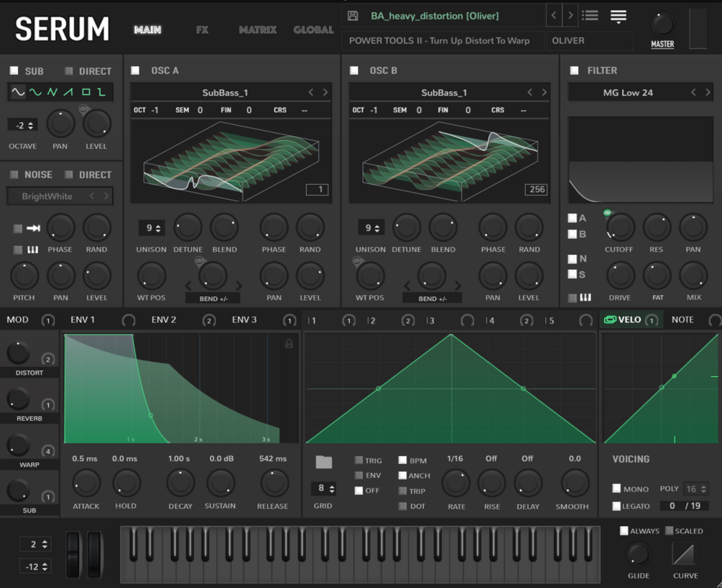Image resolution: width=722 pixels, height=588 pixels.
Task: Next wavetable arrow for OSC A
Action: pos(325,93)
